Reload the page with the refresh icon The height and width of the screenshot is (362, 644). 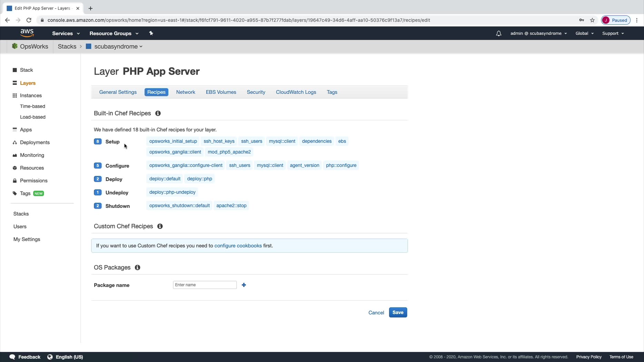29,20
